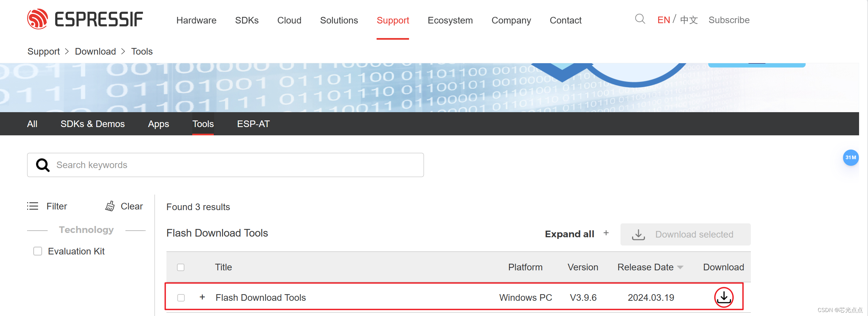The image size is (868, 316).
Task: Click the 2024.03.19 release date cell
Action: pos(651,298)
